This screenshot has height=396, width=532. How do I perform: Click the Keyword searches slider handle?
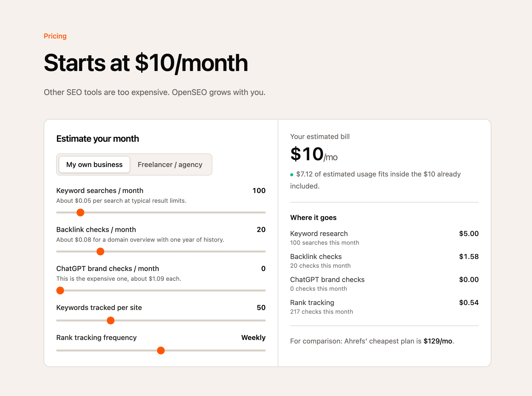80,212
